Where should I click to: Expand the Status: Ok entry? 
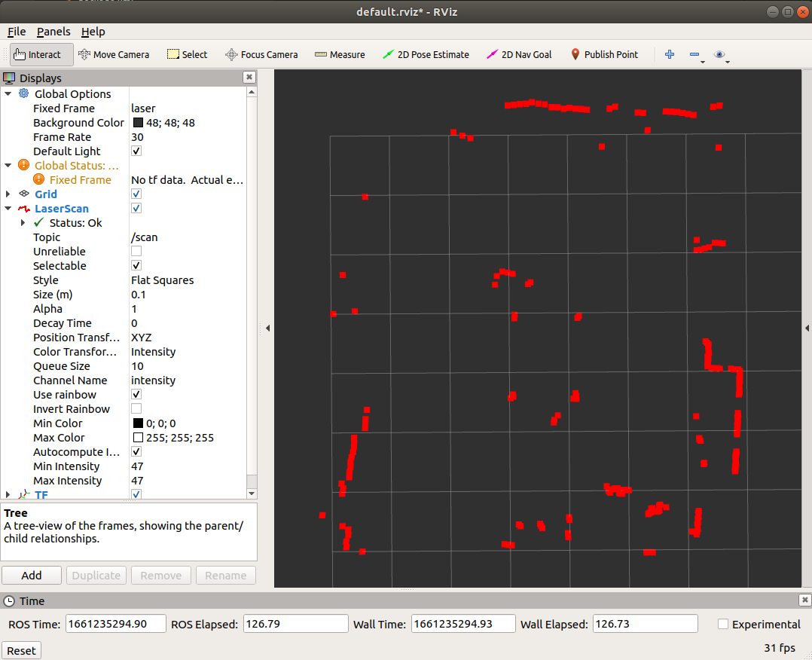click(x=23, y=223)
